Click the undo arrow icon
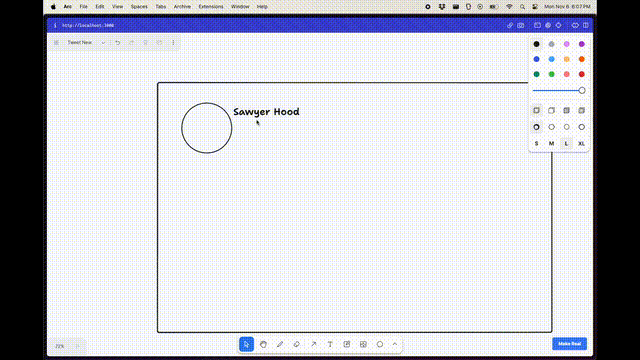 (x=118, y=42)
